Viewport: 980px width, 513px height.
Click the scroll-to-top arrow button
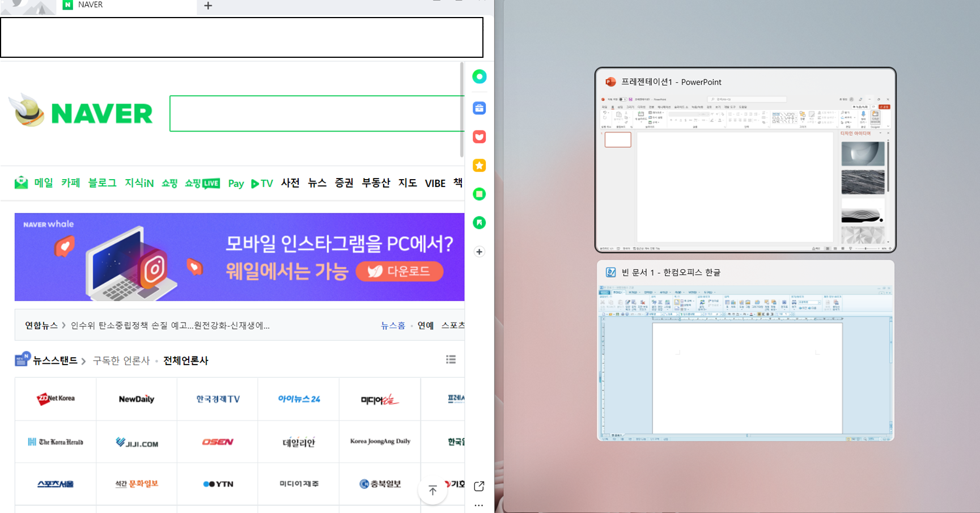pos(432,490)
